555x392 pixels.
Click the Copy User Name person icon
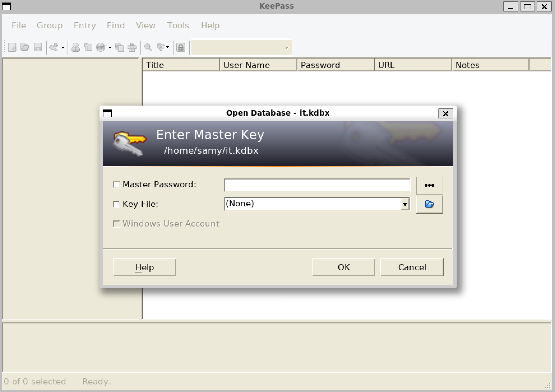pos(75,47)
